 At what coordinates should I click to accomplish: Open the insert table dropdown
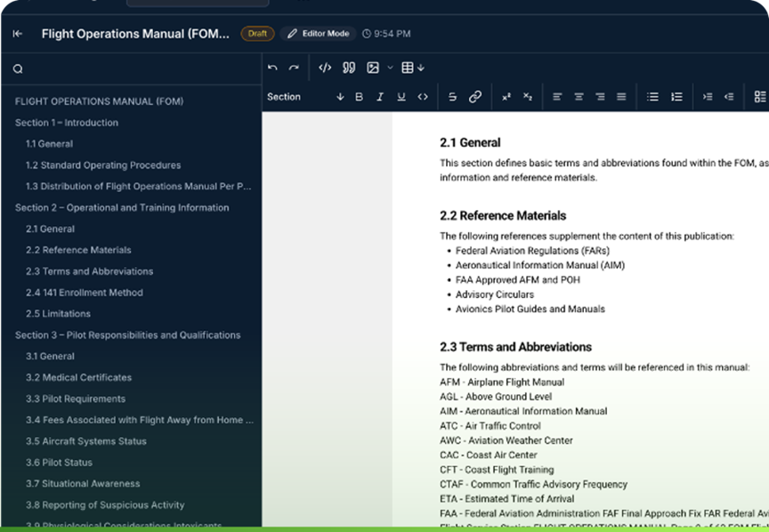(x=413, y=68)
